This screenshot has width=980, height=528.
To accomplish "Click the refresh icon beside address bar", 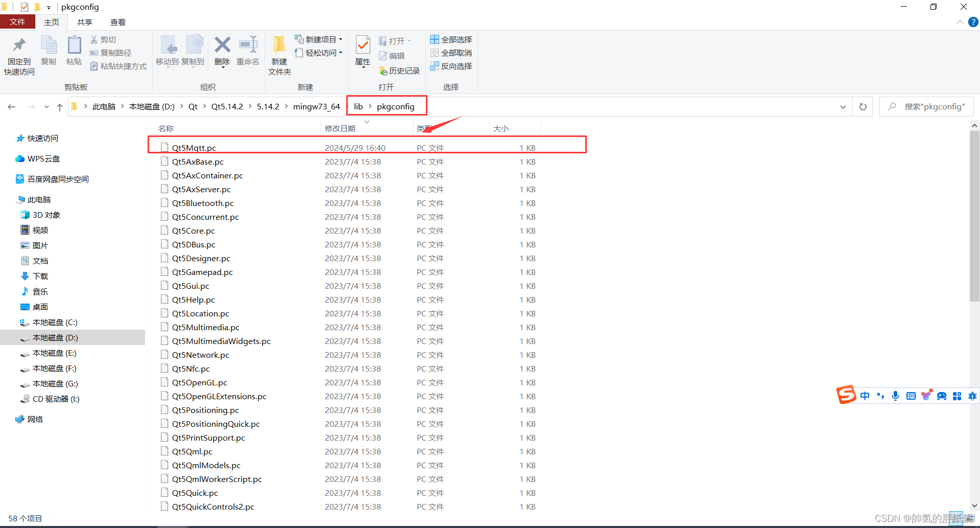I will coord(863,106).
